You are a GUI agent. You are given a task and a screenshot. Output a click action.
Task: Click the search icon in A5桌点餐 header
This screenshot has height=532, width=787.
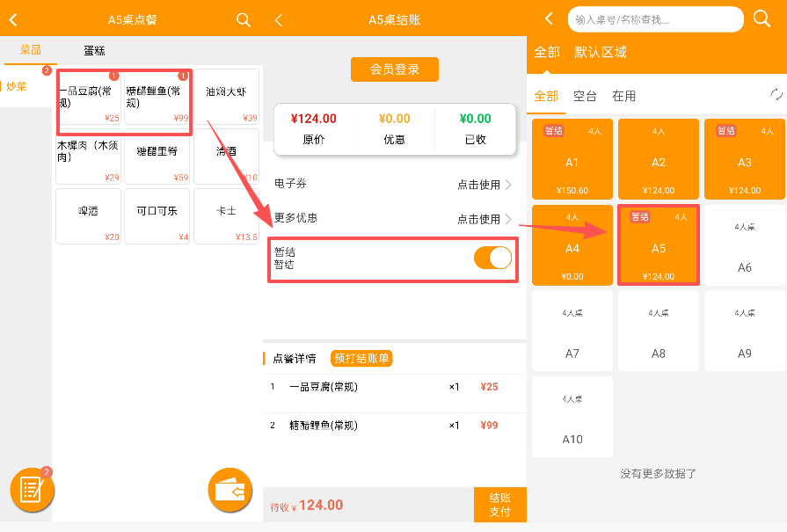244,19
